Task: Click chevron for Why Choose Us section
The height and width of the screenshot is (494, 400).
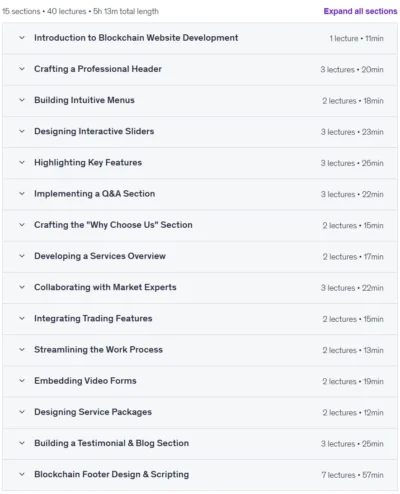Action: point(22,225)
